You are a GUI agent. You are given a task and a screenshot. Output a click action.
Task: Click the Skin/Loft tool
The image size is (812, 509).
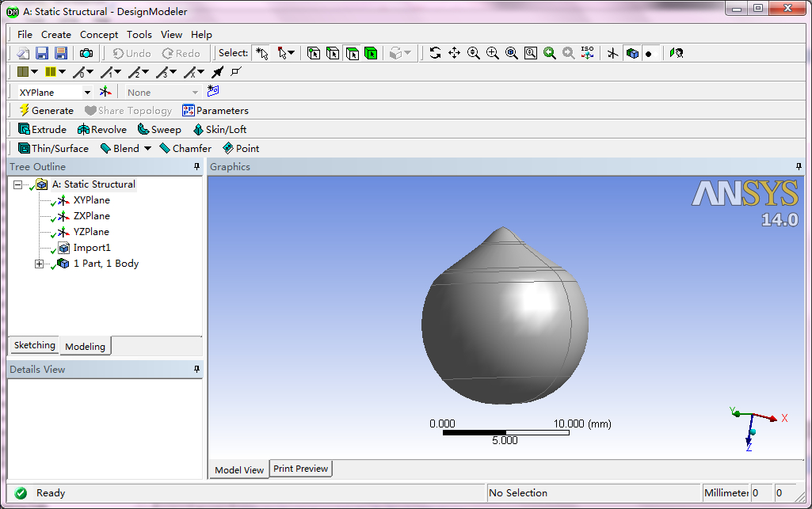[219, 129]
